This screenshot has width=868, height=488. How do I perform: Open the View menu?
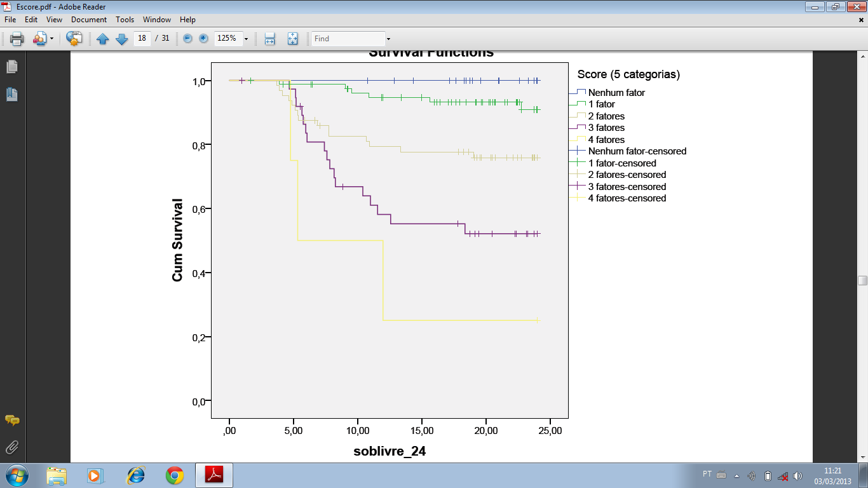point(54,20)
